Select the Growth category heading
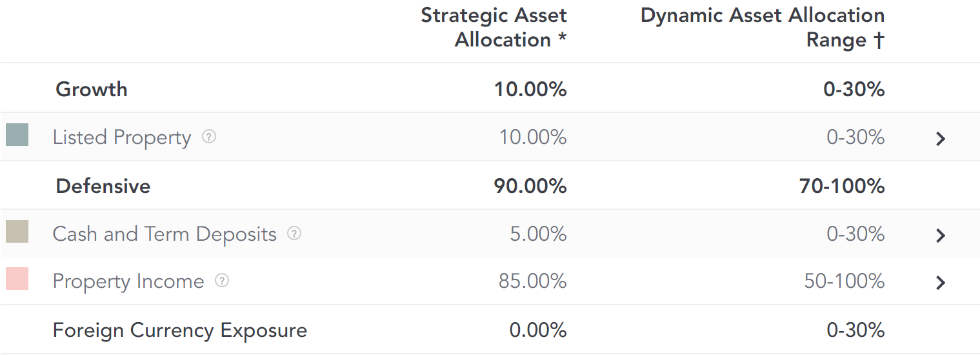This screenshot has height=355, width=980. (92, 89)
